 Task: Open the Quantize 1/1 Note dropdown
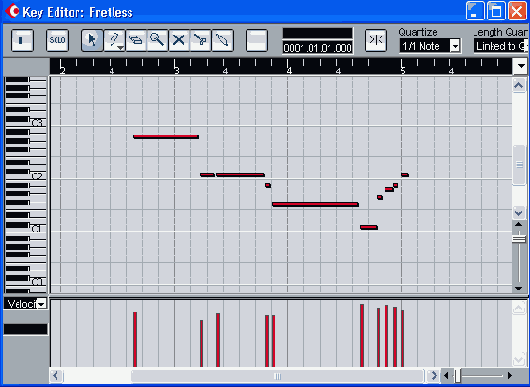coord(430,46)
